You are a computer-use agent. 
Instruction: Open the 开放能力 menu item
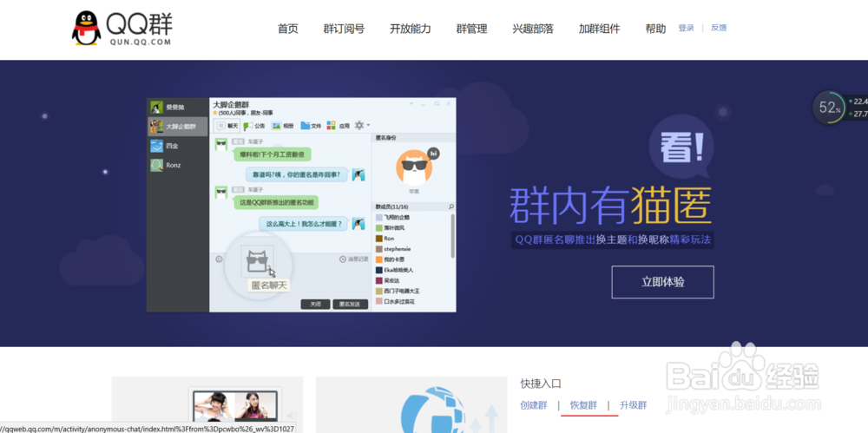click(x=411, y=29)
